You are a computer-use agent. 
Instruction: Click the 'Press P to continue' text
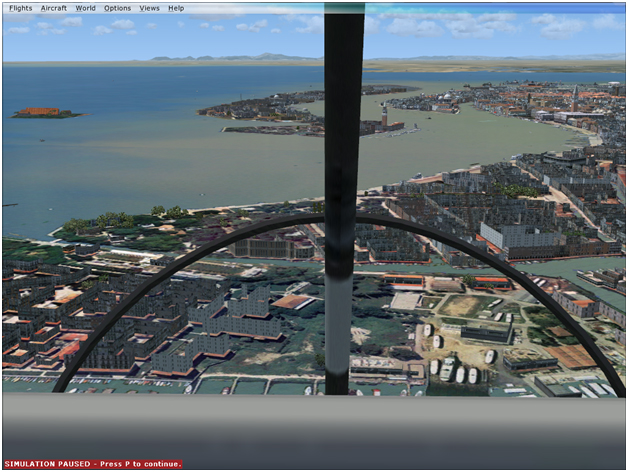(140, 464)
